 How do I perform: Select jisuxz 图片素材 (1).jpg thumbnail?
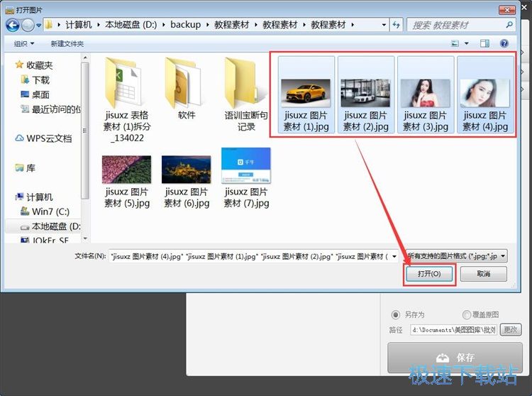(306, 94)
